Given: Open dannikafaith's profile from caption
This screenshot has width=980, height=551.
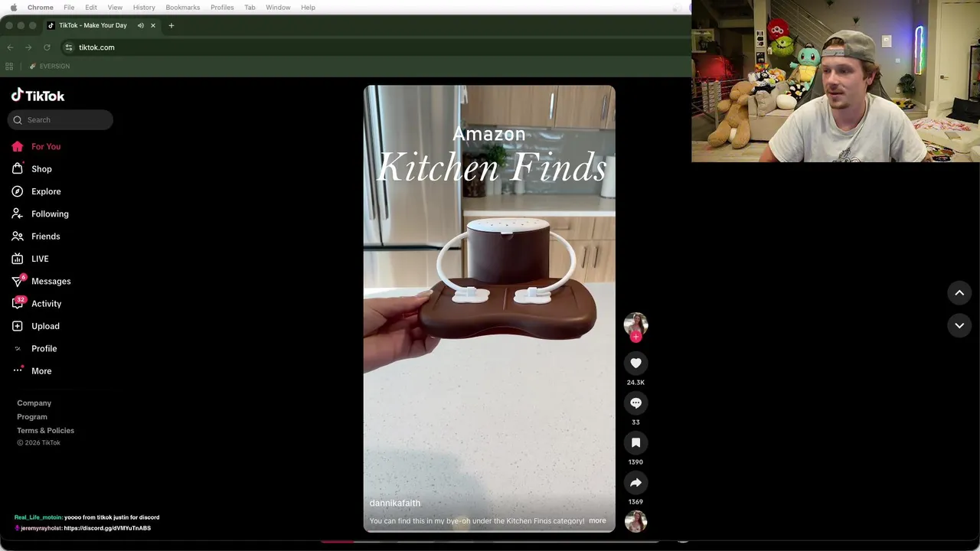Looking at the screenshot, I should pos(395,503).
